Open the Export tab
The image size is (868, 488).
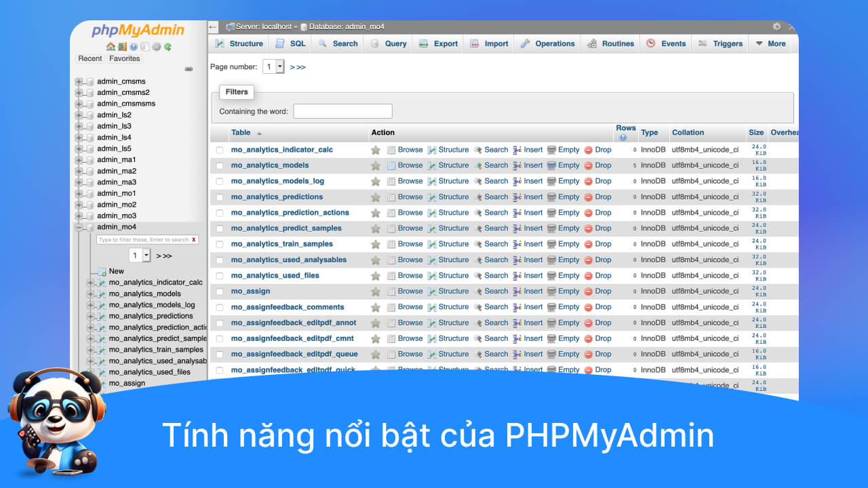[x=438, y=43]
